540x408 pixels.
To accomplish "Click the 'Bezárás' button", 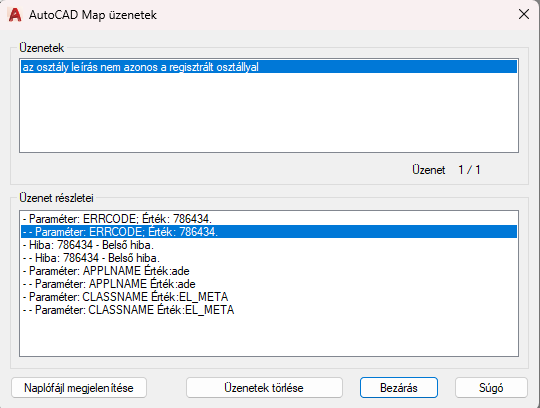I will point(399,388).
